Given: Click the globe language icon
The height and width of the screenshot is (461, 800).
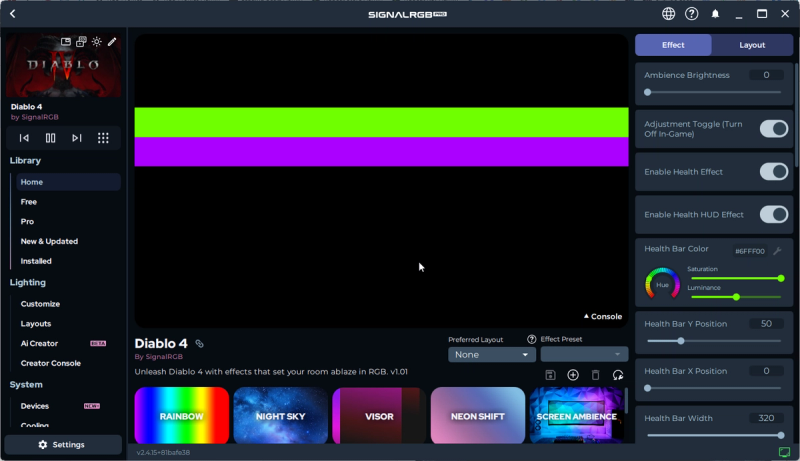Looking at the screenshot, I should click(669, 14).
